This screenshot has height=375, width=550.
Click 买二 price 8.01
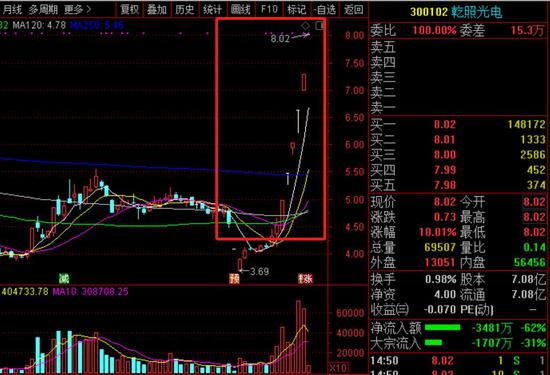[445, 140]
